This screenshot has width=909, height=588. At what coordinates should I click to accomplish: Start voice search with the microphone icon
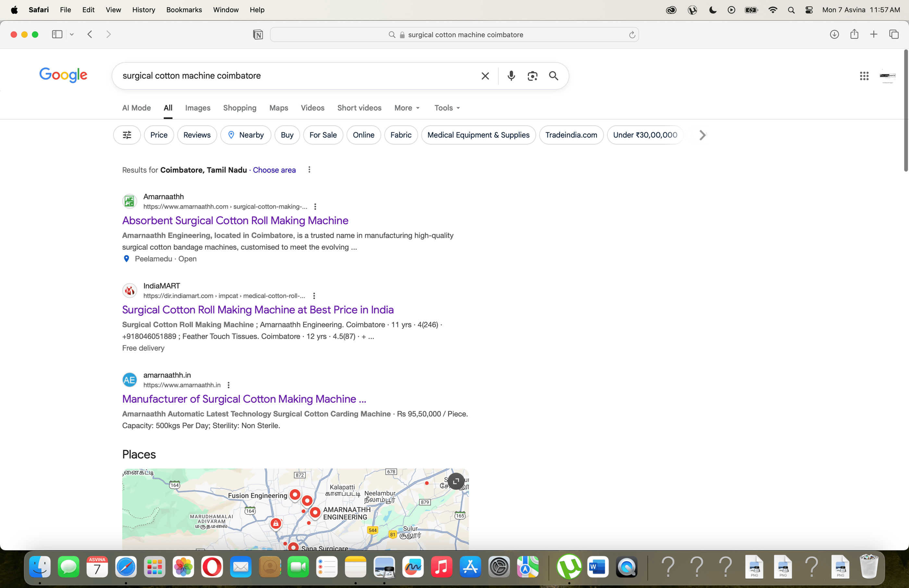511,76
